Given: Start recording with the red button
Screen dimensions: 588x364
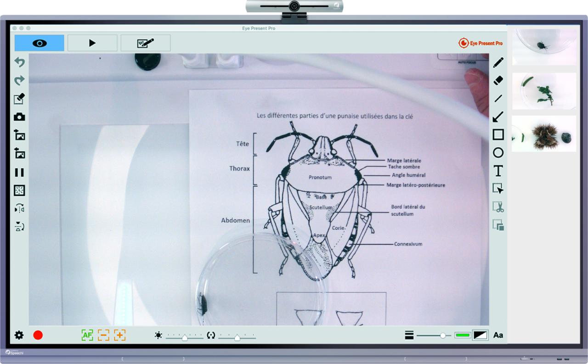Looking at the screenshot, I should coord(39,335).
